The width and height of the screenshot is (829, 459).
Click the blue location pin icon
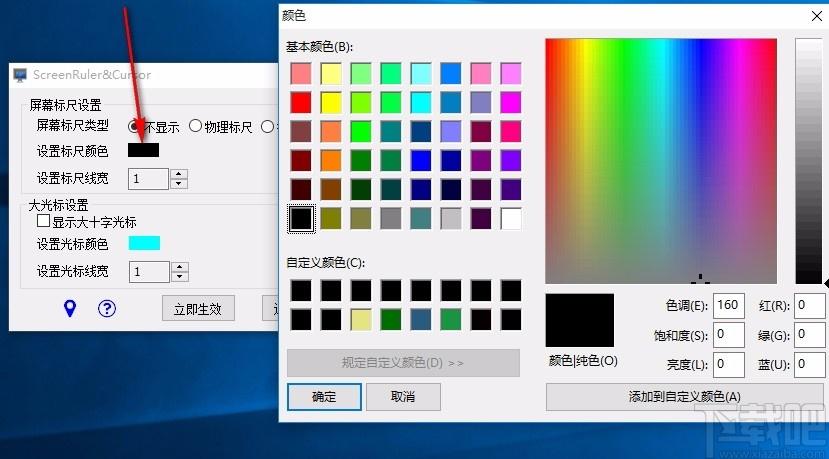click(70, 308)
